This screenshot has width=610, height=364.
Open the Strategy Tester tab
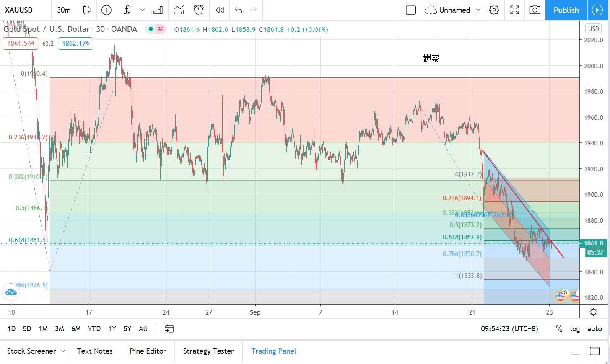(208, 351)
